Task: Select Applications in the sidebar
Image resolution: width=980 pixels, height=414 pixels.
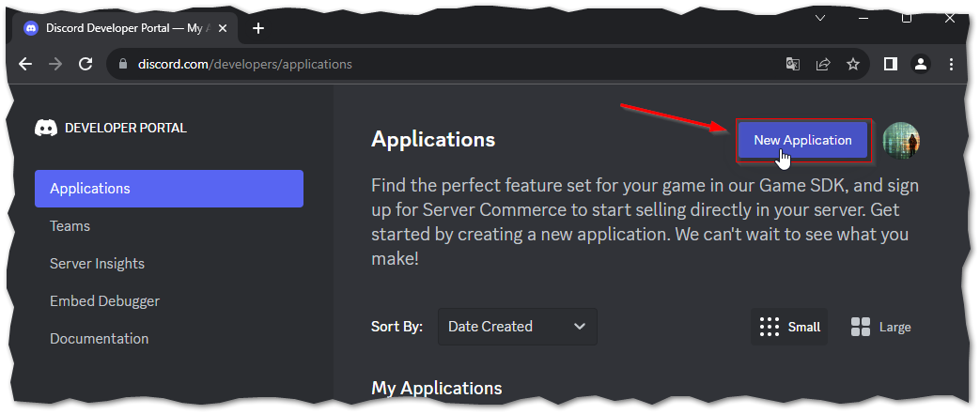Action: click(169, 189)
